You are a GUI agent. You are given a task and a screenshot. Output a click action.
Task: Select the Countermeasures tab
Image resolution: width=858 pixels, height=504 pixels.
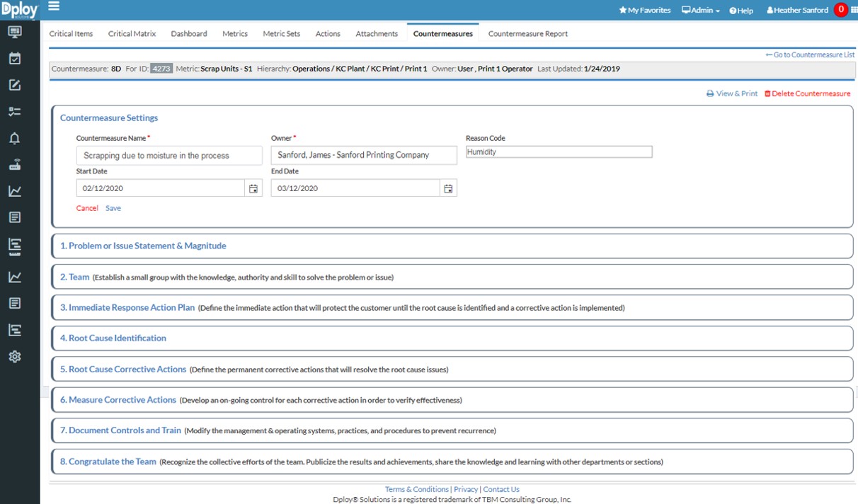pyautogui.click(x=443, y=34)
